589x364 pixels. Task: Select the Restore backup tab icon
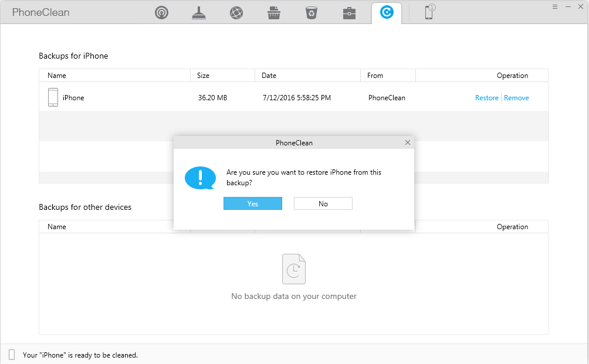pyautogui.click(x=387, y=12)
